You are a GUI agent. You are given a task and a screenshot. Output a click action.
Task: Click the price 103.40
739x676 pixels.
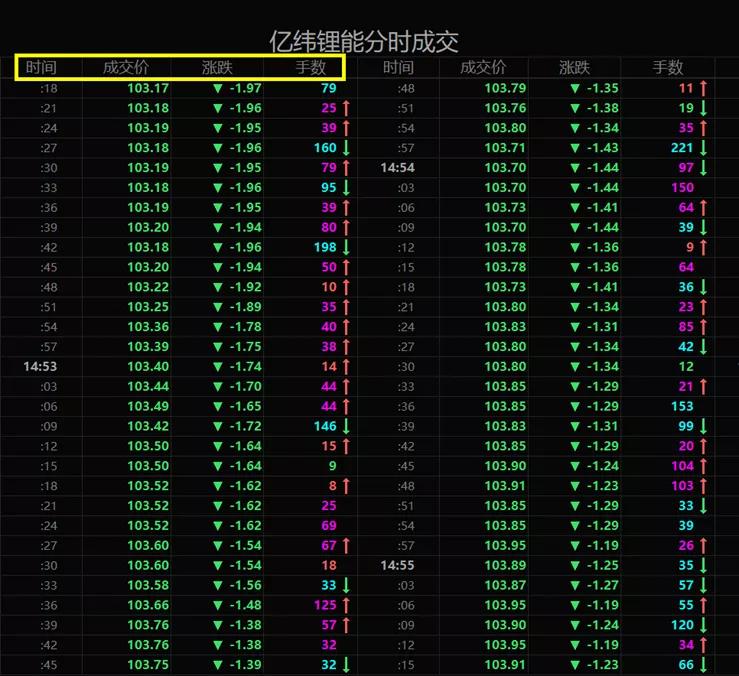click(148, 366)
